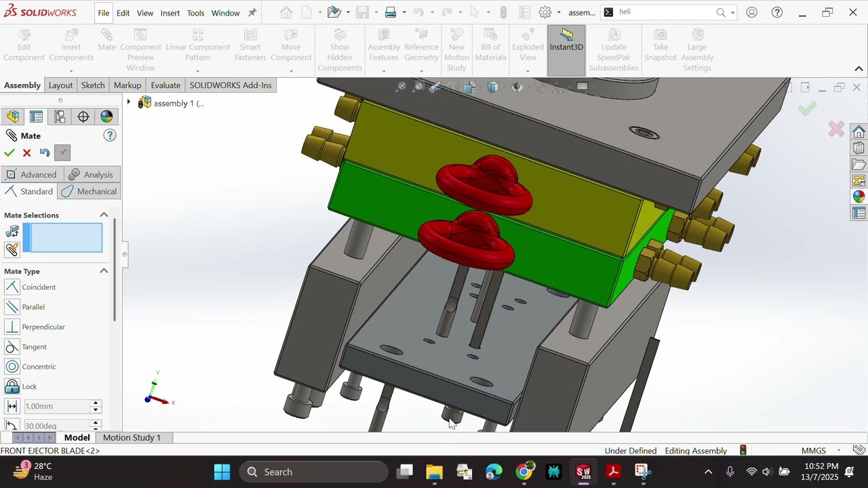Screen dimensions: 868x488
Task: Click the Mate Selections entity box
Action: coord(63,239)
